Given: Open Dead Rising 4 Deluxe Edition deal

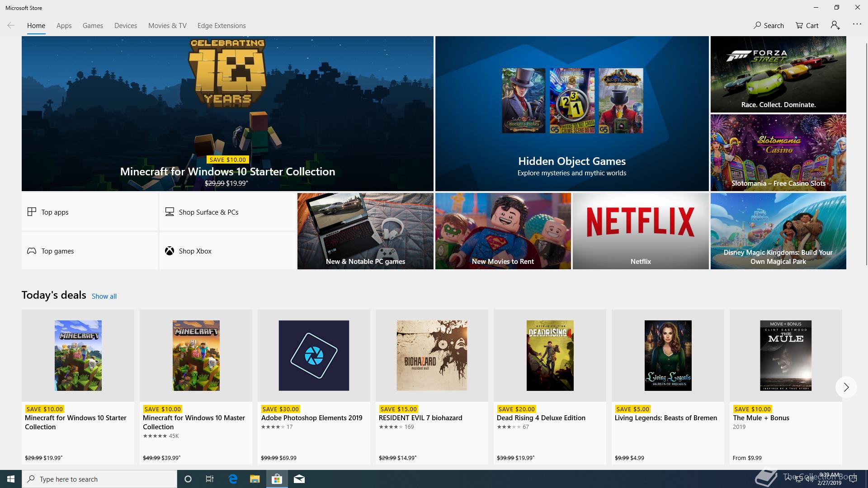Looking at the screenshot, I should [550, 387].
